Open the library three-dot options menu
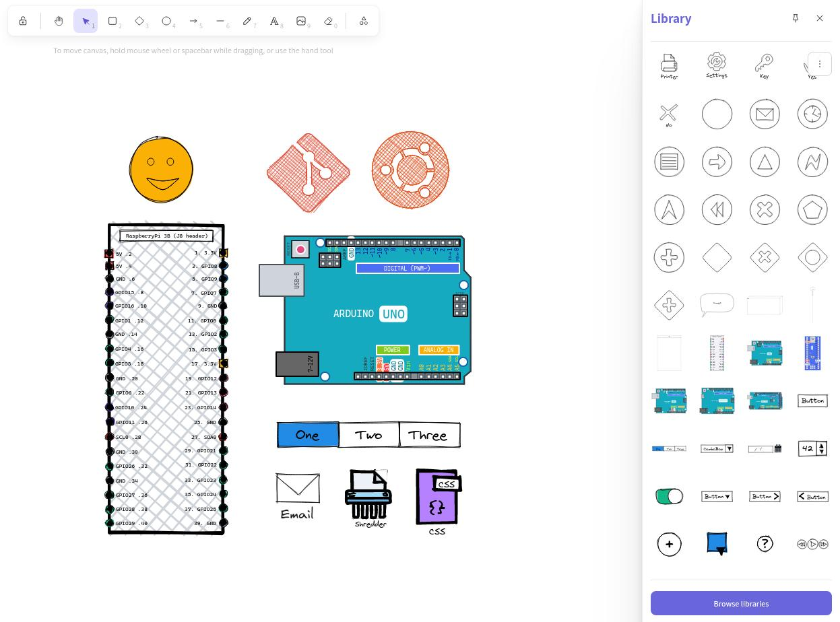 (820, 64)
